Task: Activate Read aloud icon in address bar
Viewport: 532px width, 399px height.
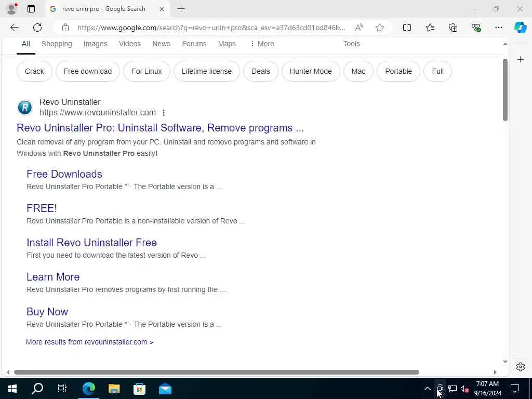Action: pos(359,28)
